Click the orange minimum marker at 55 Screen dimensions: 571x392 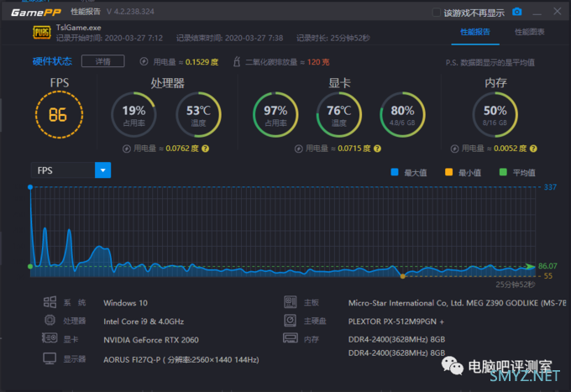(x=402, y=276)
